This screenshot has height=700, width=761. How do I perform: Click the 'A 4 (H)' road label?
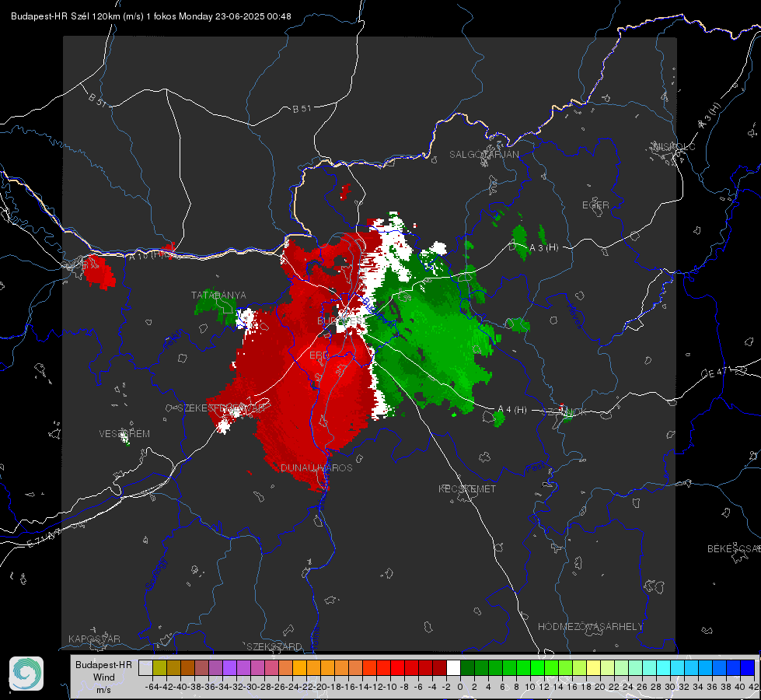point(512,410)
